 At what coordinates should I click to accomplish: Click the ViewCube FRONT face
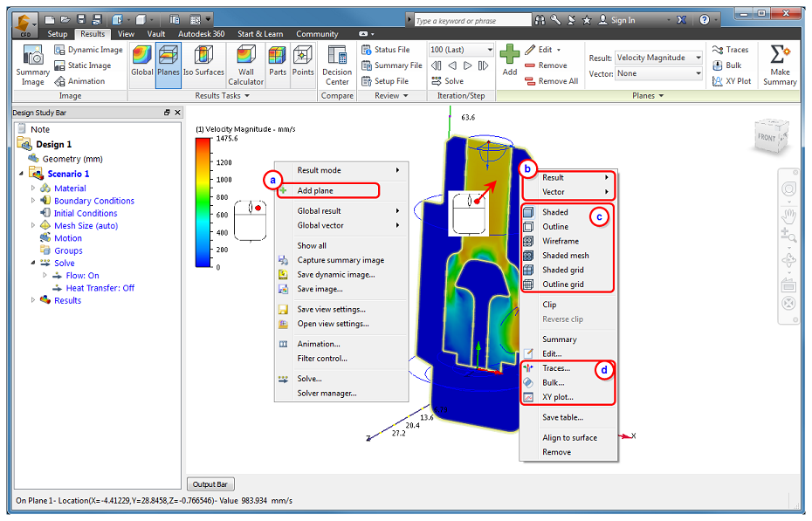(767, 137)
